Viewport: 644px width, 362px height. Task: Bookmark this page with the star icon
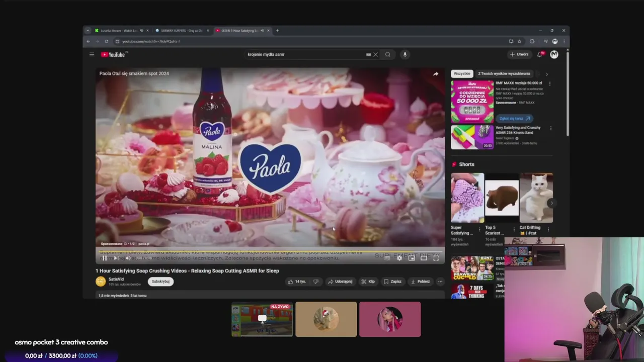tap(519, 41)
